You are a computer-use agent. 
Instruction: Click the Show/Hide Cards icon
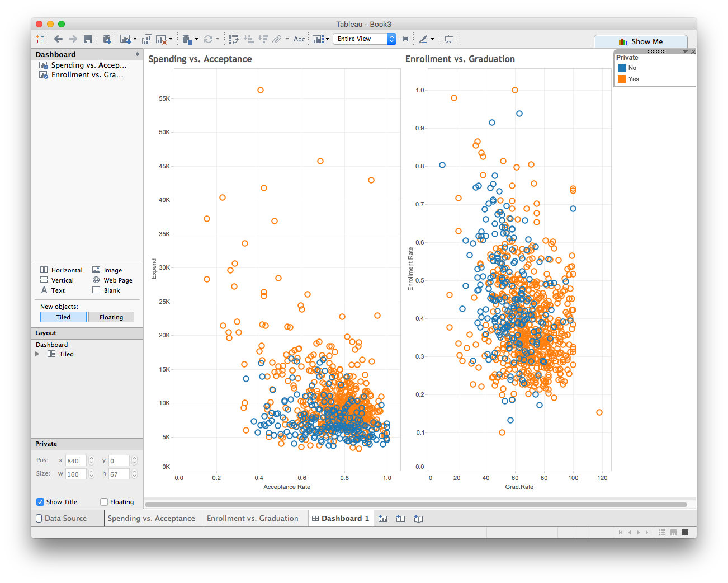pyautogui.click(x=318, y=39)
